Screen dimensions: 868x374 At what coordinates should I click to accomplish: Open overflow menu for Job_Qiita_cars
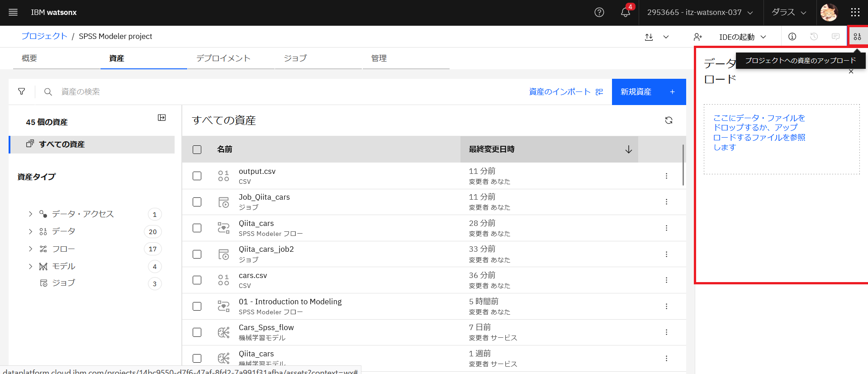pyautogui.click(x=666, y=202)
